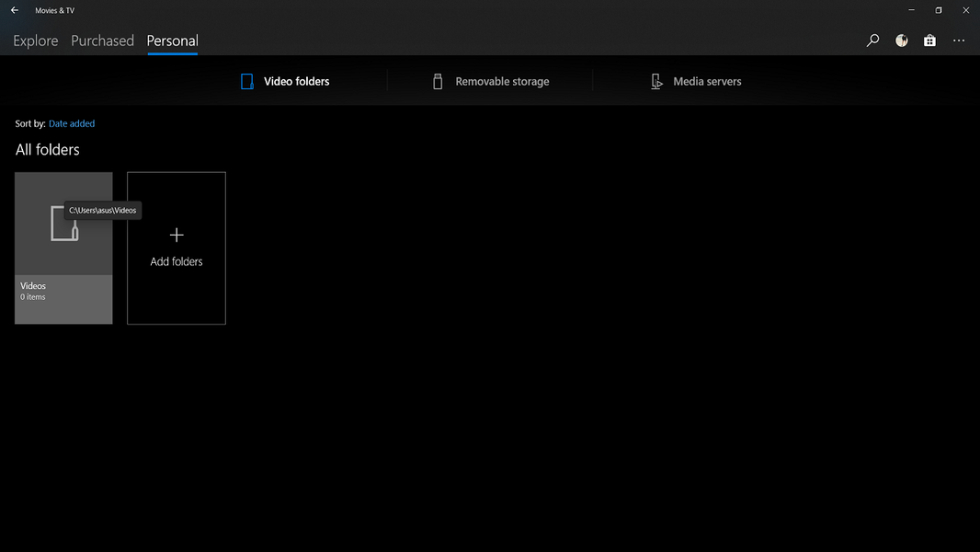Switch to the Purchased tab
This screenshot has height=552, width=980.
tap(102, 40)
